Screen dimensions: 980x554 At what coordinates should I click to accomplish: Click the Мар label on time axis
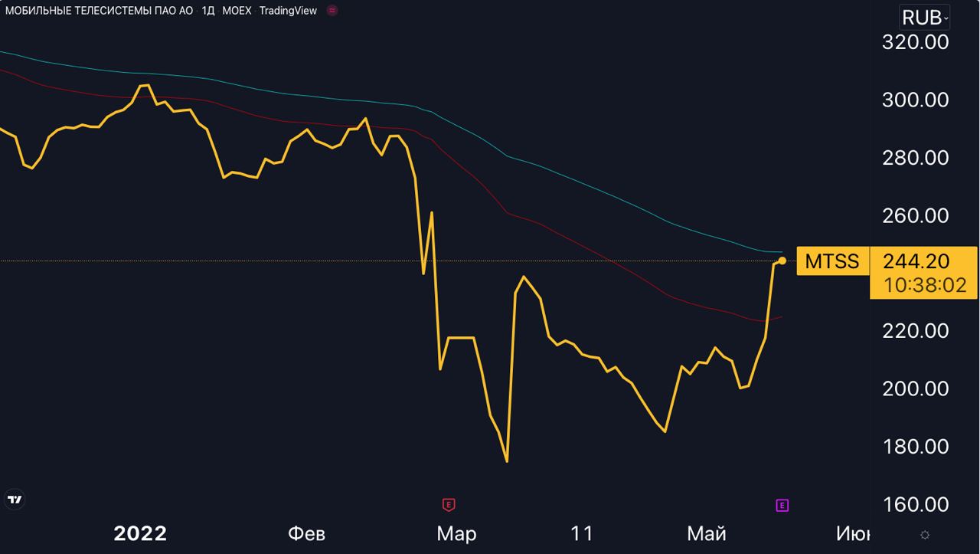point(456,533)
